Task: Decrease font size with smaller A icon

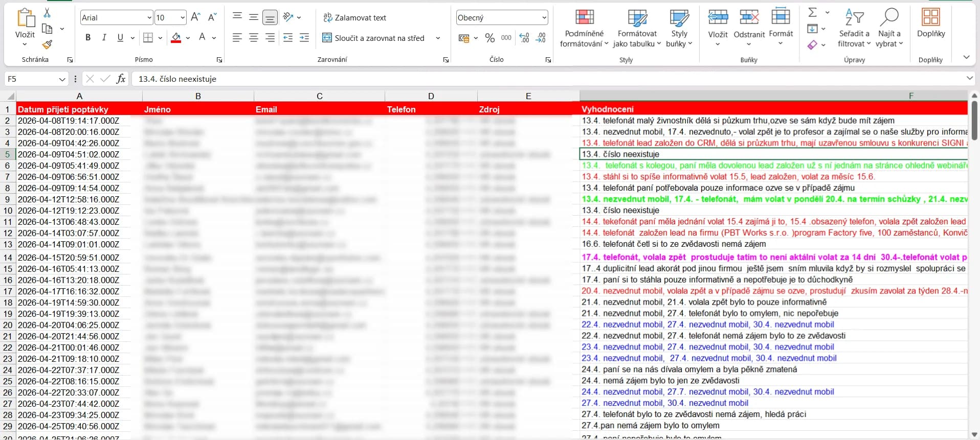Action: 212,17
